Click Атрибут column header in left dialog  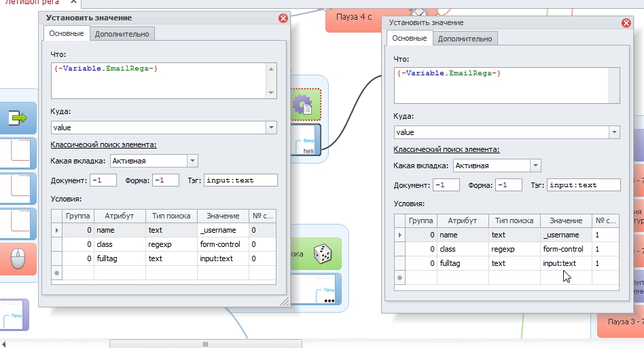point(119,216)
